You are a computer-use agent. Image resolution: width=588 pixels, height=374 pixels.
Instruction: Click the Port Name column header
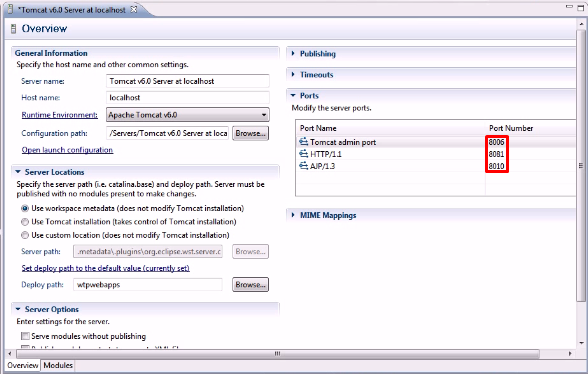[318, 128]
